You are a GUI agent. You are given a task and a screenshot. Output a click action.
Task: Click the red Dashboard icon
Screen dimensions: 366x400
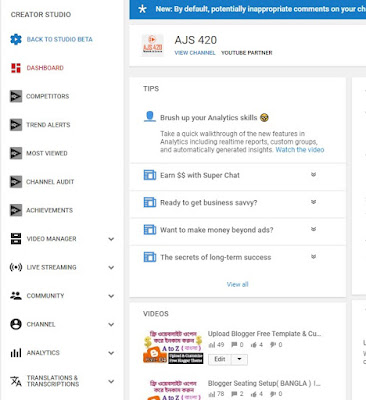(x=16, y=68)
